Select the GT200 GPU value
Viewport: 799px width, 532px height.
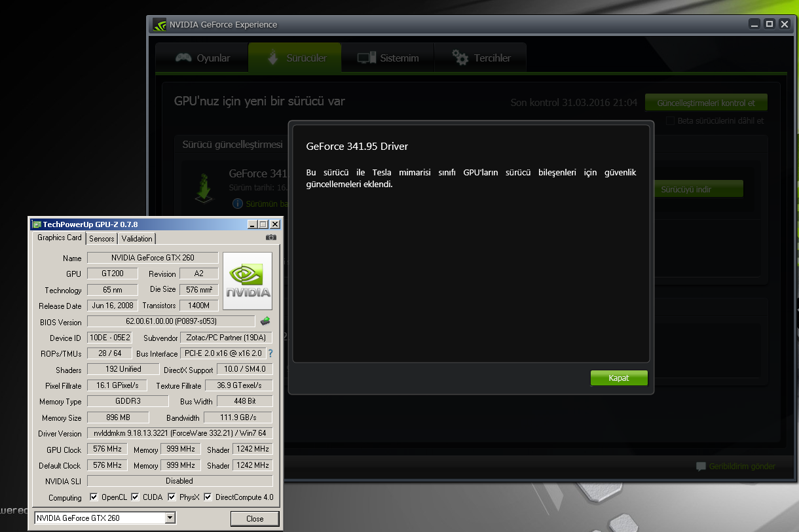point(113,274)
